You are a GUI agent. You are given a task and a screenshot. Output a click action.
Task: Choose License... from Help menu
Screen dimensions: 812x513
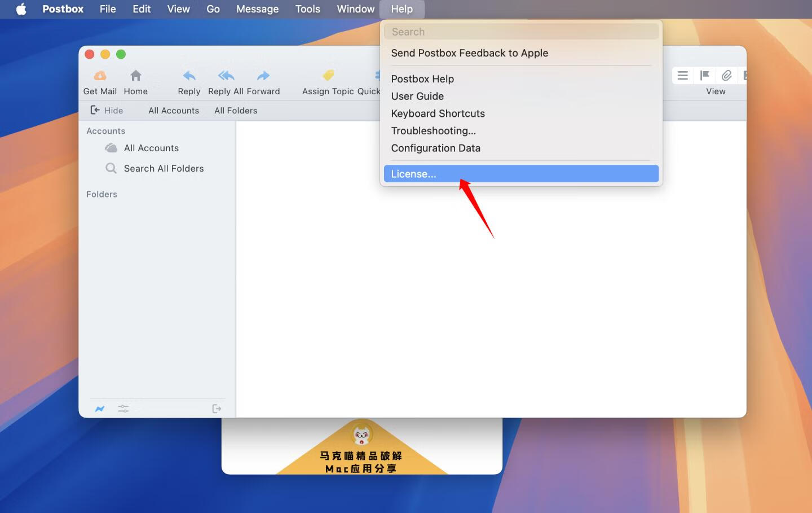point(521,174)
